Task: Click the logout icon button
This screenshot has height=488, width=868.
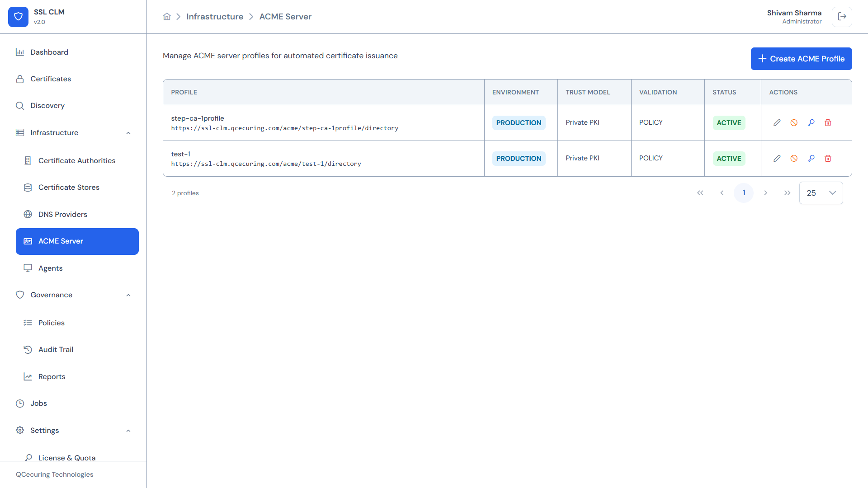Action: (842, 17)
